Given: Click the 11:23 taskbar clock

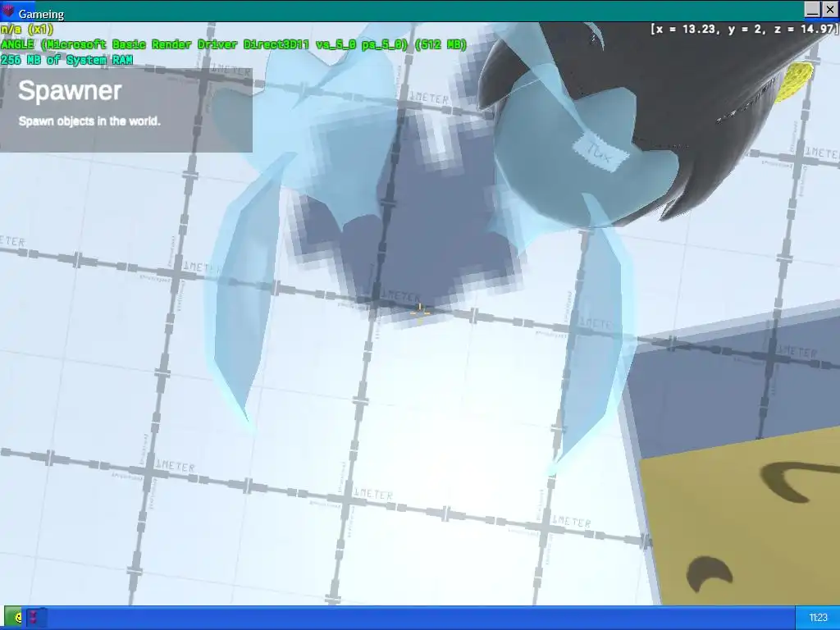Looking at the screenshot, I should click(818, 618).
